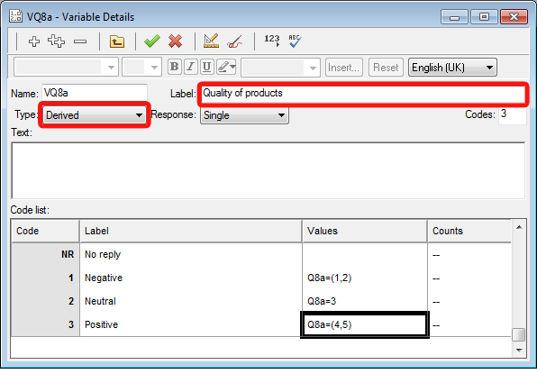The image size is (537, 392).
Task: Click the 123 renumber codes icon
Action: (271, 40)
